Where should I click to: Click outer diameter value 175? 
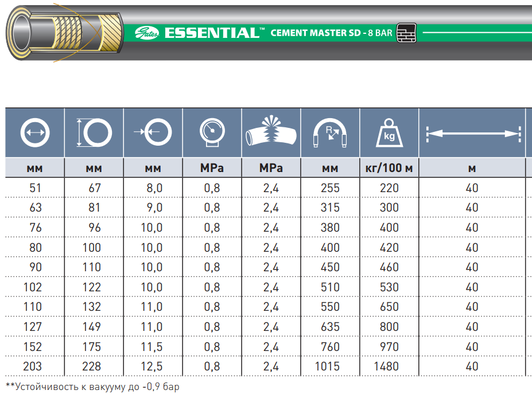click(92, 347)
